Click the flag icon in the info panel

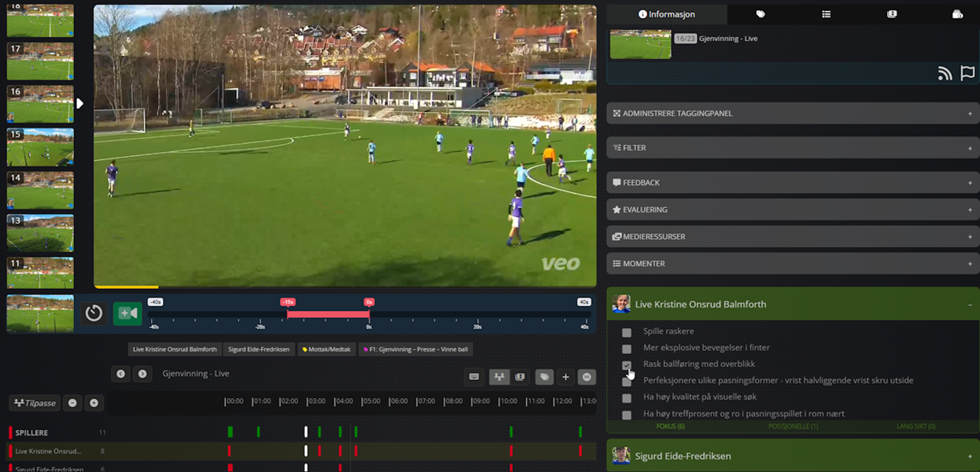coord(967,73)
